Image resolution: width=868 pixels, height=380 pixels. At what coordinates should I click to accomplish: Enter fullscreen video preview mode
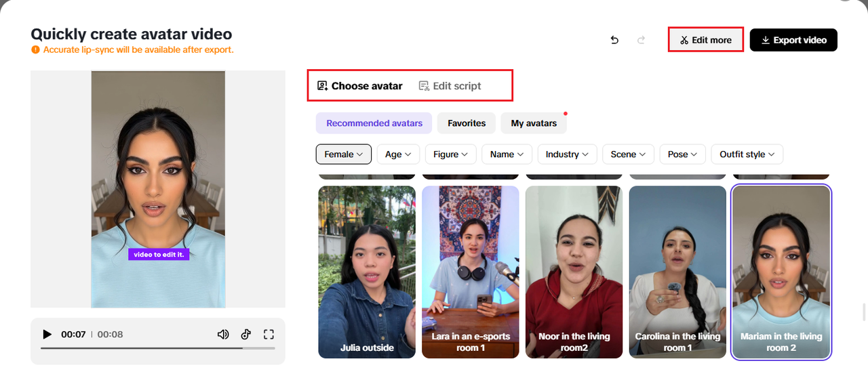pos(269,334)
